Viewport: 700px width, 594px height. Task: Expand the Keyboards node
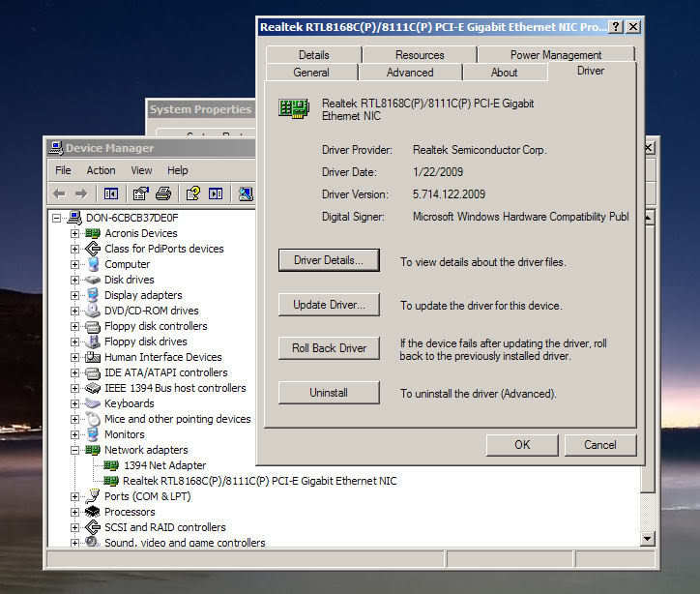74,403
